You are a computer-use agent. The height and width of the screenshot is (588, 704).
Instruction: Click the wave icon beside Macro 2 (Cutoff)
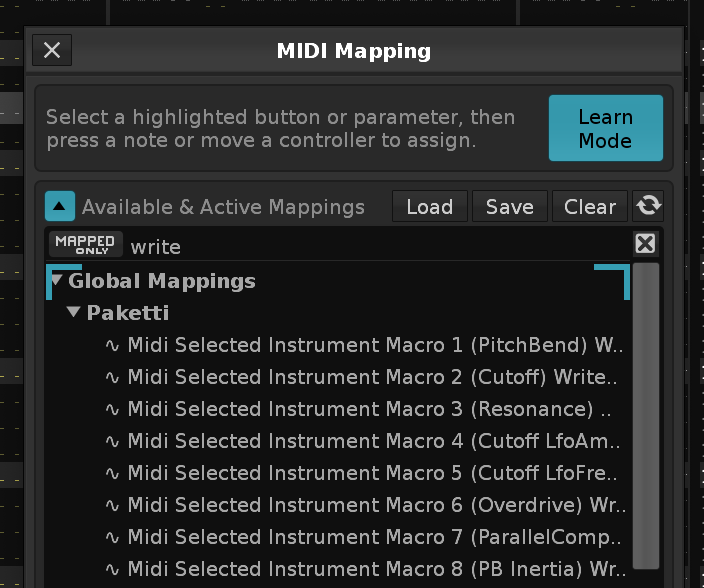tap(112, 377)
